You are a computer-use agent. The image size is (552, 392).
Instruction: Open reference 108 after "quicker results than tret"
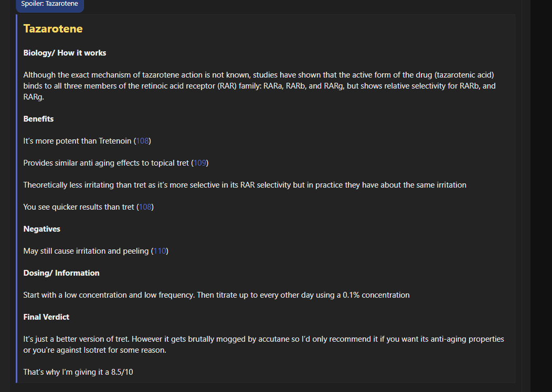click(x=145, y=207)
